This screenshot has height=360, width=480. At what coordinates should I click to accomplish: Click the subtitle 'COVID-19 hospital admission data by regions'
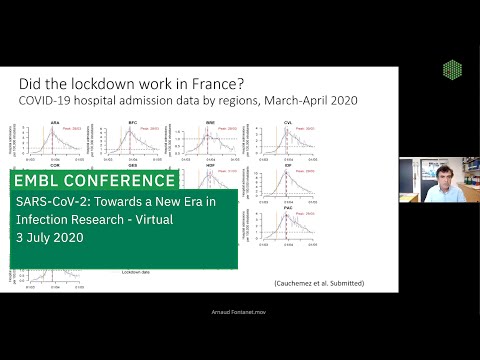click(138, 100)
